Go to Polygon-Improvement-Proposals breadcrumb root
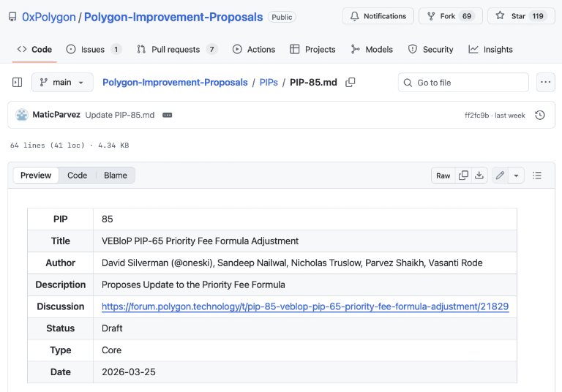 pos(175,83)
